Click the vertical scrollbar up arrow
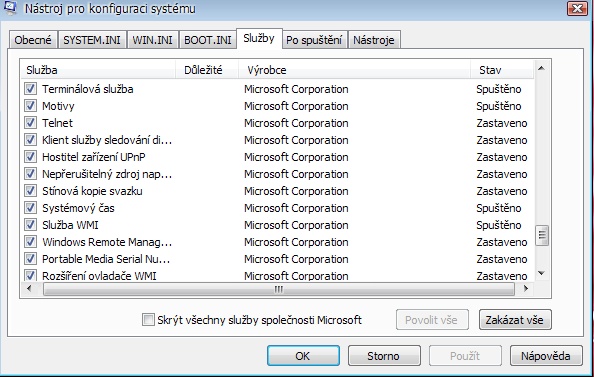This screenshot has width=594, height=377. click(541, 69)
